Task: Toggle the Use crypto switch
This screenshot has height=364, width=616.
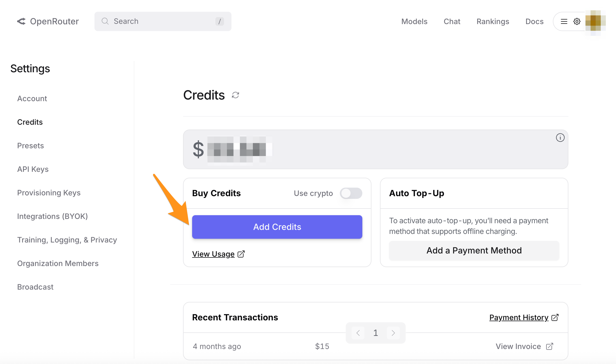Action: coord(351,193)
